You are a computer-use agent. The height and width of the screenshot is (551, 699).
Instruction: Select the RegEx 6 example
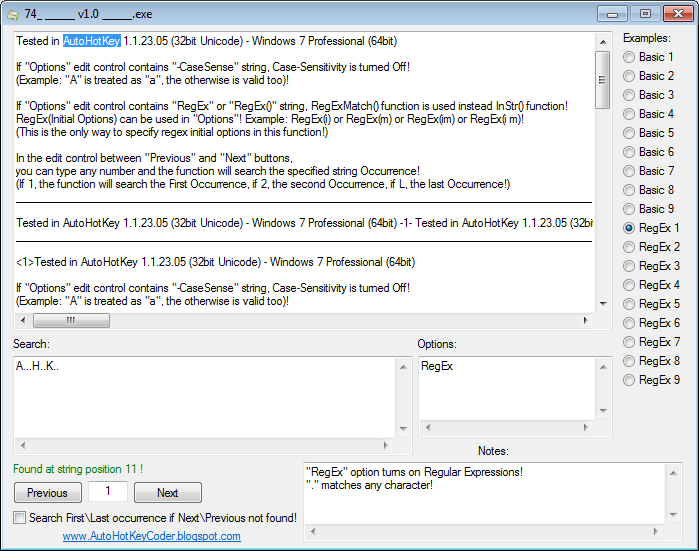pos(651,323)
